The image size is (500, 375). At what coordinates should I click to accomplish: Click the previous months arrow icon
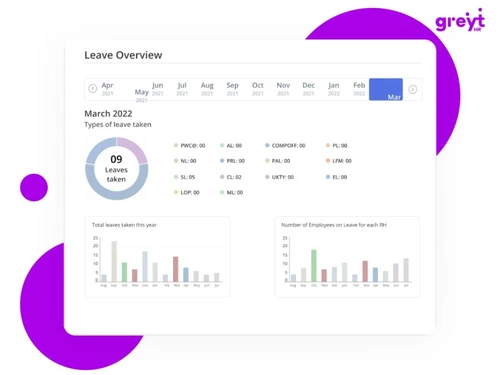pos(93,89)
